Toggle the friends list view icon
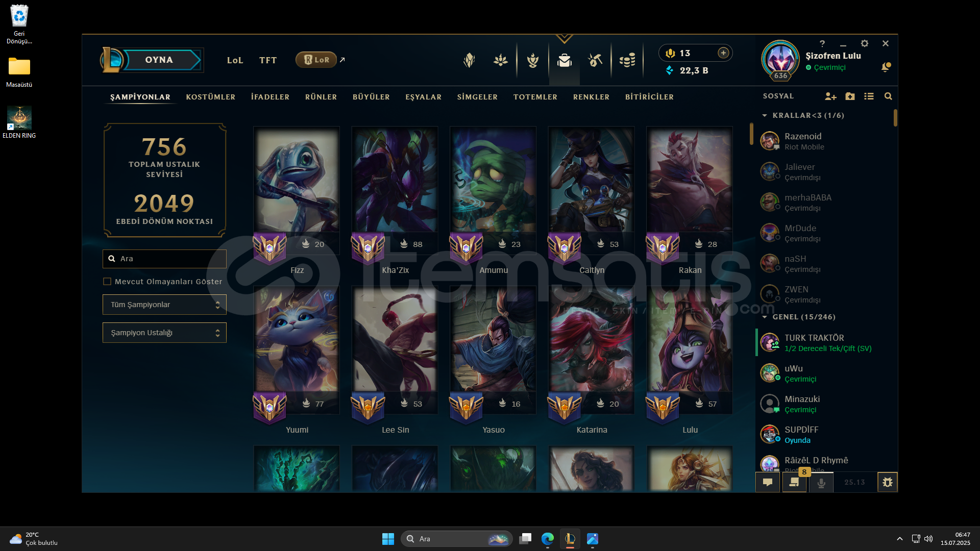 point(869,96)
